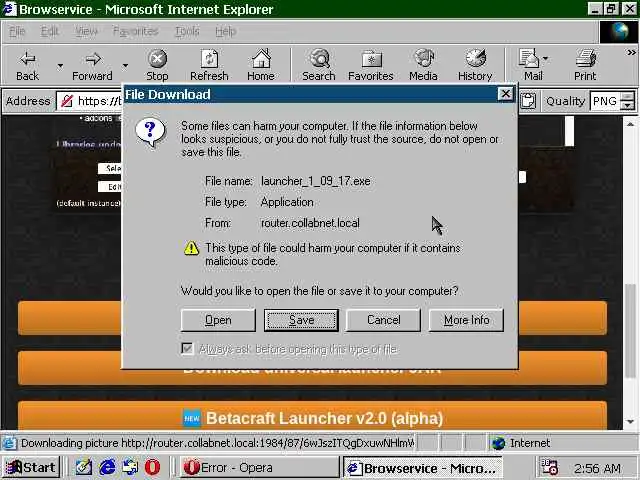Click the clipboard icon beside Quality
Viewport: 640px width, 480px height.
528,101
